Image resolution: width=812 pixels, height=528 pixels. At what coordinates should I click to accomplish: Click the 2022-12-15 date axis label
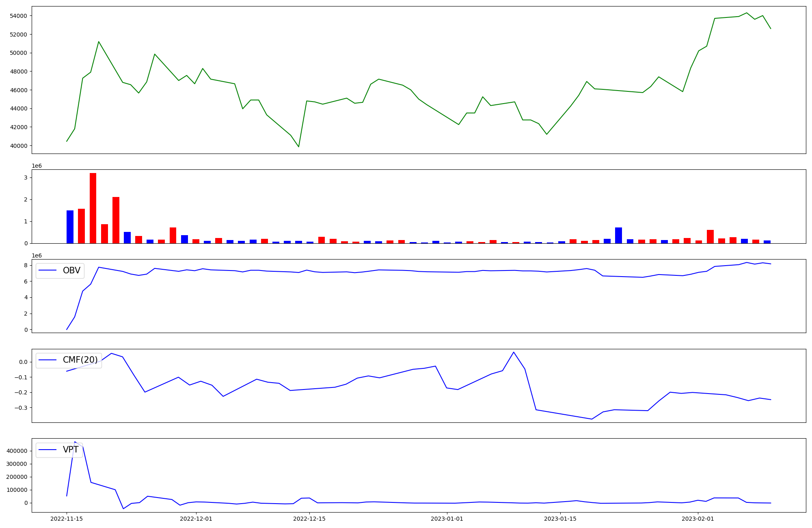(309, 519)
